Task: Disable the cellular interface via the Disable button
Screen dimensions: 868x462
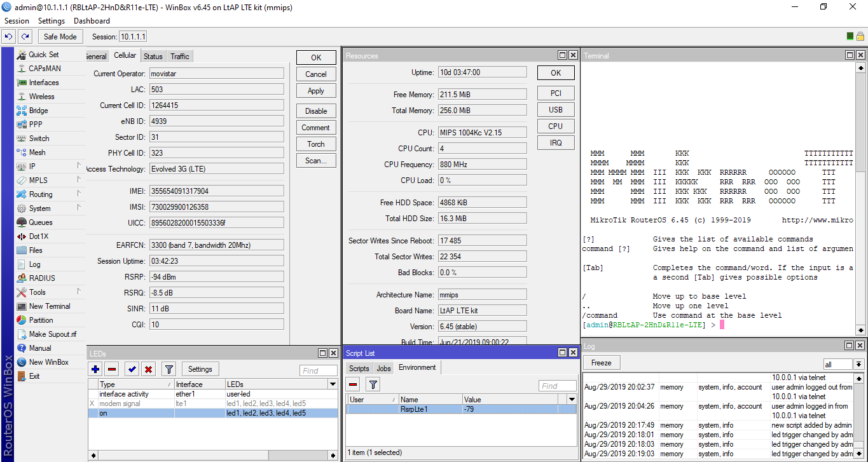Action: 316,111
